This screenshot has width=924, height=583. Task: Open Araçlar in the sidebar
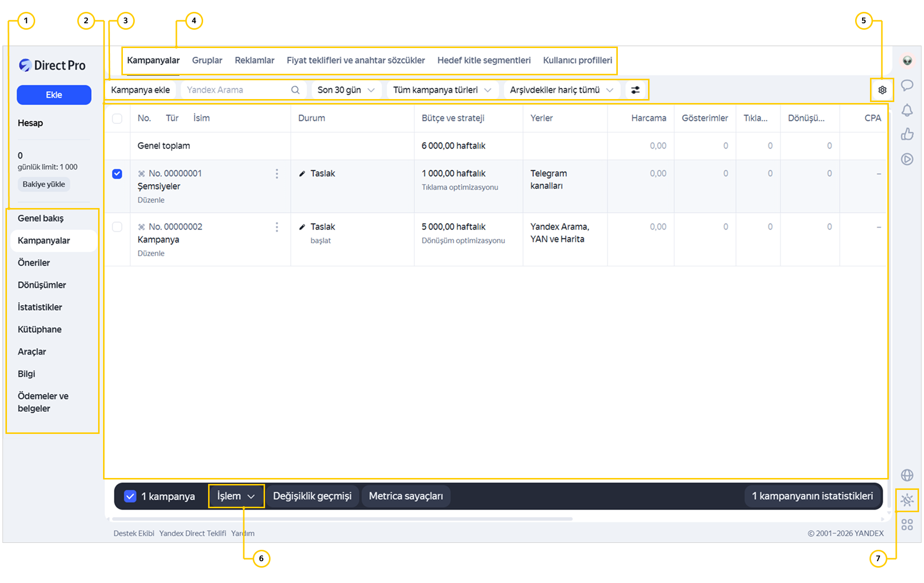pos(32,352)
